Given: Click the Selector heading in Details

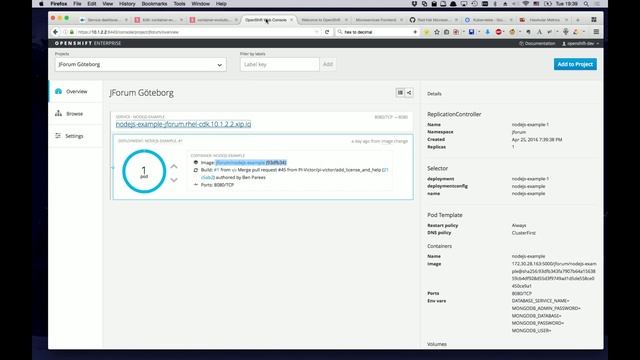Looking at the screenshot, I should coord(437,168).
